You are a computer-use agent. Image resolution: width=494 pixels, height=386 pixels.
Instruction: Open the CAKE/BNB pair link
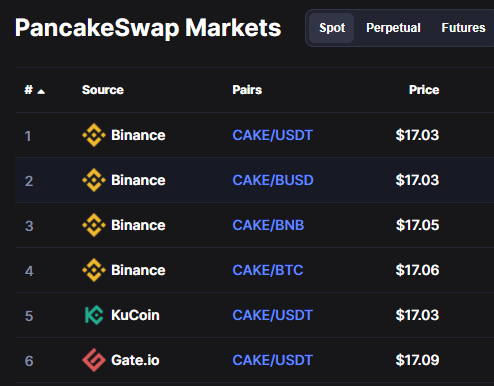[268, 225]
